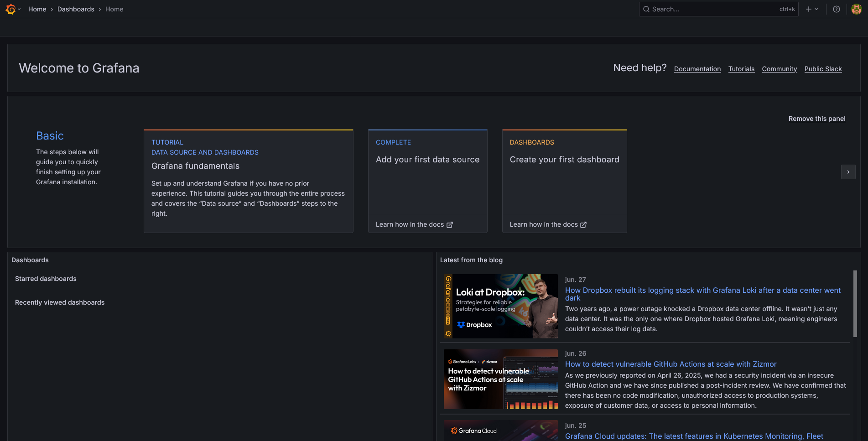Click the external-link icon on the dashboard card

pyautogui.click(x=583, y=224)
